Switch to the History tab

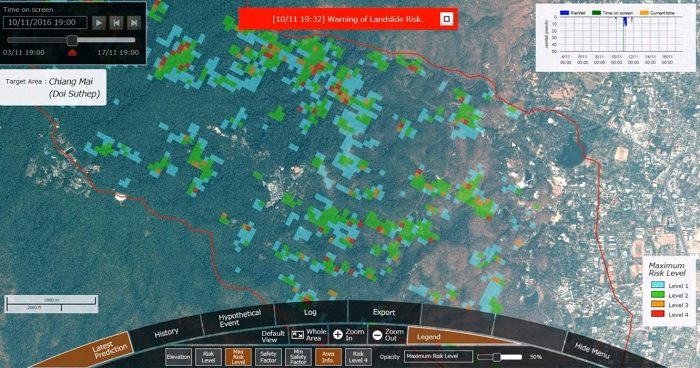[x=166, y=333]
